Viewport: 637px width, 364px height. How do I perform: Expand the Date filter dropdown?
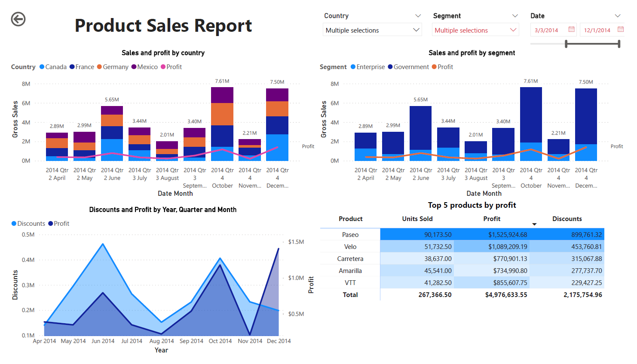(618, 15)
